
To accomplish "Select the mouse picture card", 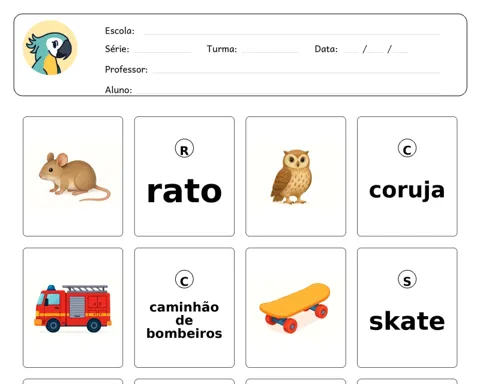I will (x=73, y=176).
